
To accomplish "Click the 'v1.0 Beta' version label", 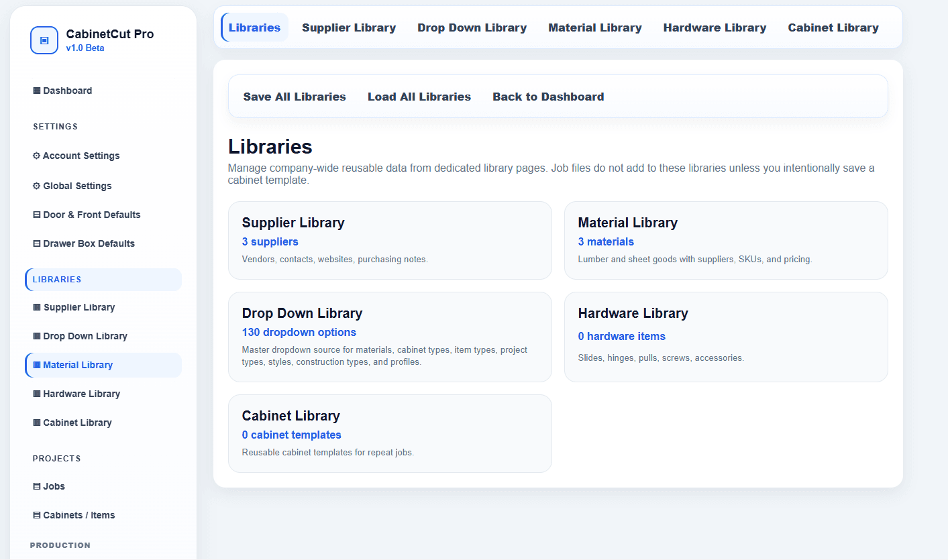I will [85, 48].
